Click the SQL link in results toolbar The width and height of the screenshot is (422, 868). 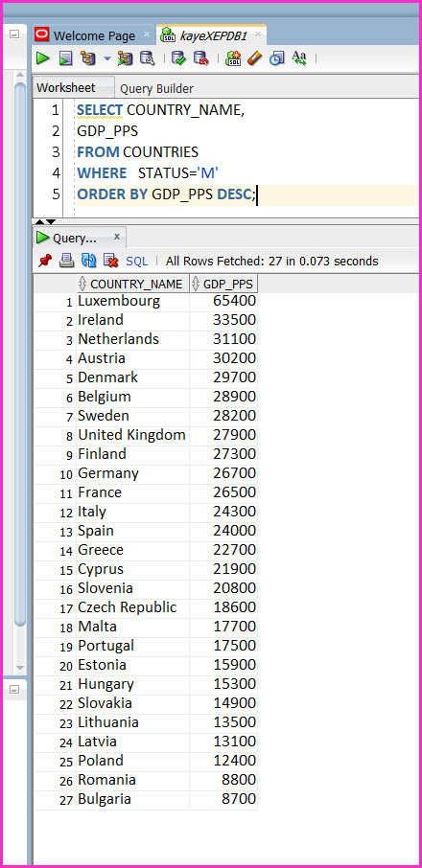[137, 261]
